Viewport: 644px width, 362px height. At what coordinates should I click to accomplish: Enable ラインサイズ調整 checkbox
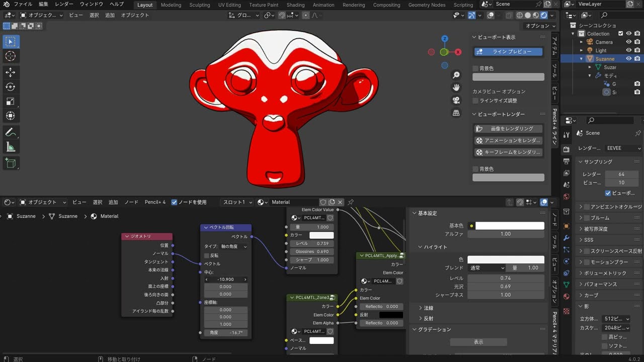pos(475,101)
